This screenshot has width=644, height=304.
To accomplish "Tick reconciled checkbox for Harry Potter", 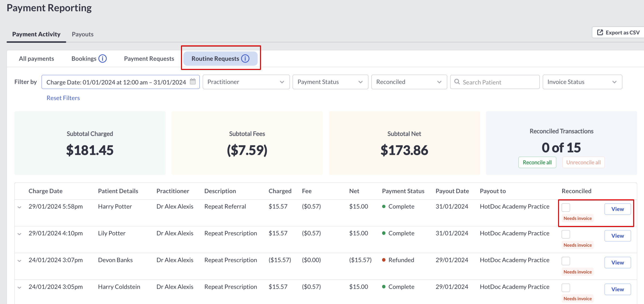I will pyautogui.click(x=566, y=207).
